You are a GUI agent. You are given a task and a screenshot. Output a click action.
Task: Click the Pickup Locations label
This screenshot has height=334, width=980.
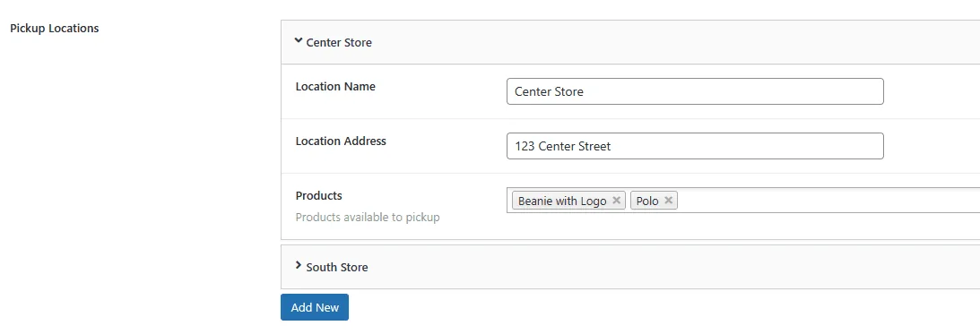(x=55, y=28)
